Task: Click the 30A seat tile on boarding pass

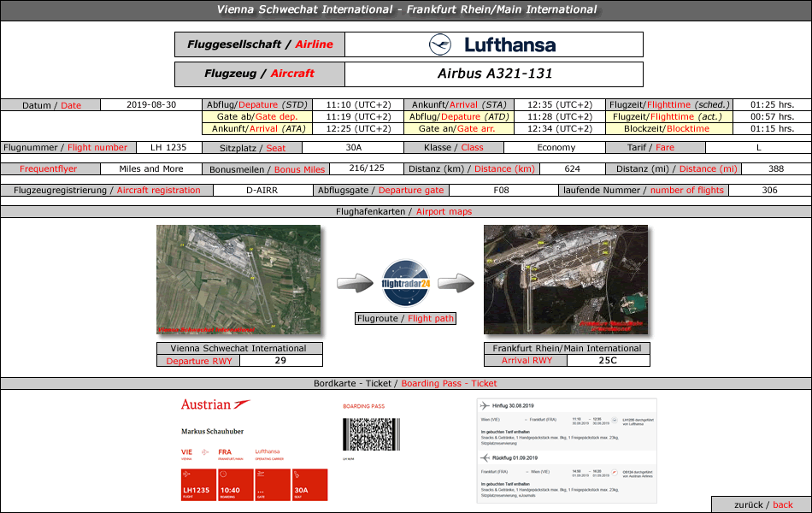Action: click(310, 485)
